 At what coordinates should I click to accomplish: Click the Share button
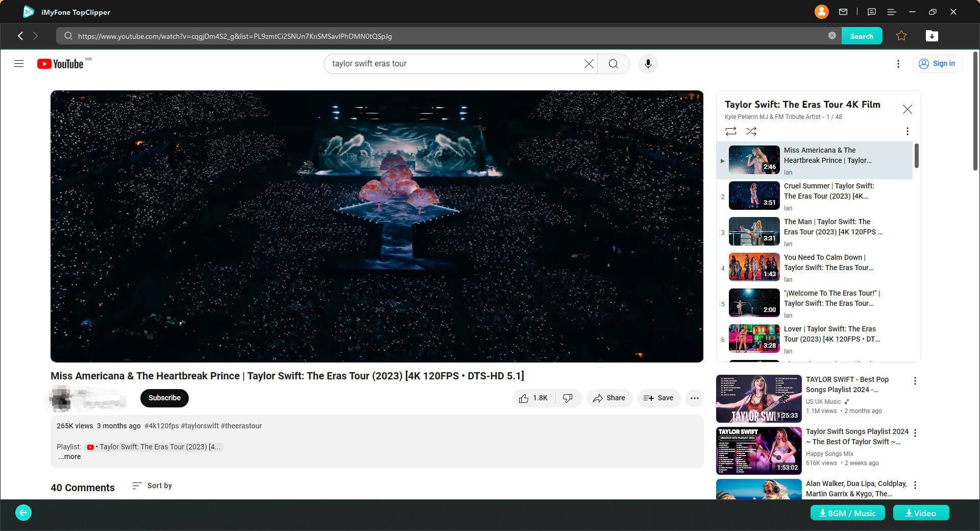[x=609, y=398]
